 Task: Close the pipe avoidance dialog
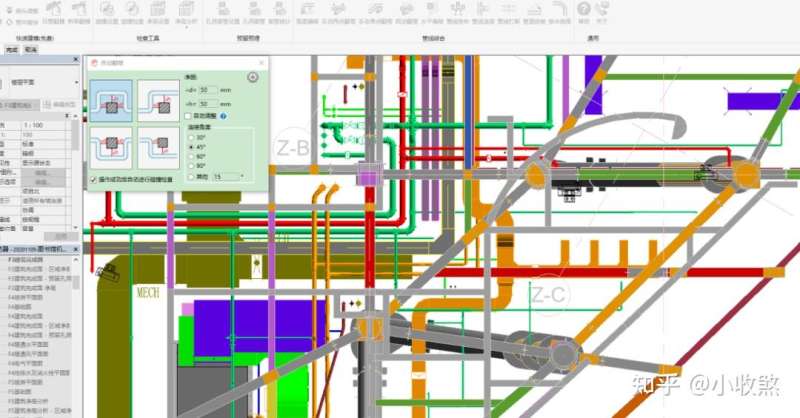coord(261,62)
